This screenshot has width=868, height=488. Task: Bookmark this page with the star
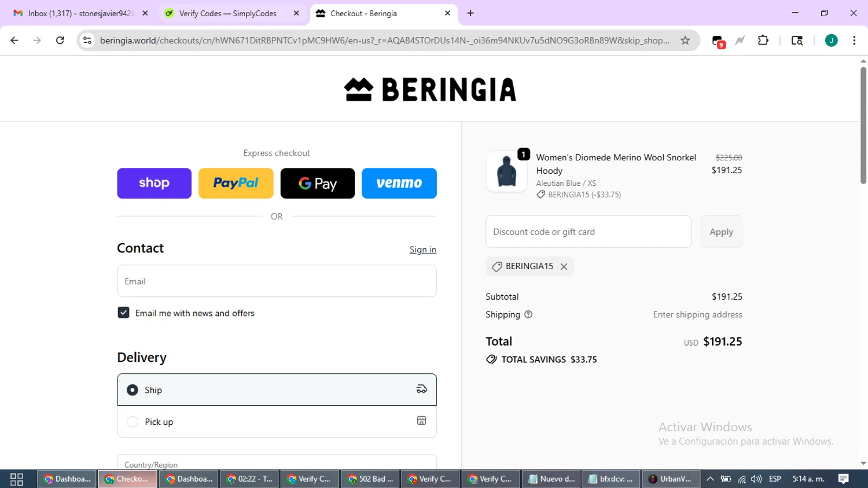(685, 41)
